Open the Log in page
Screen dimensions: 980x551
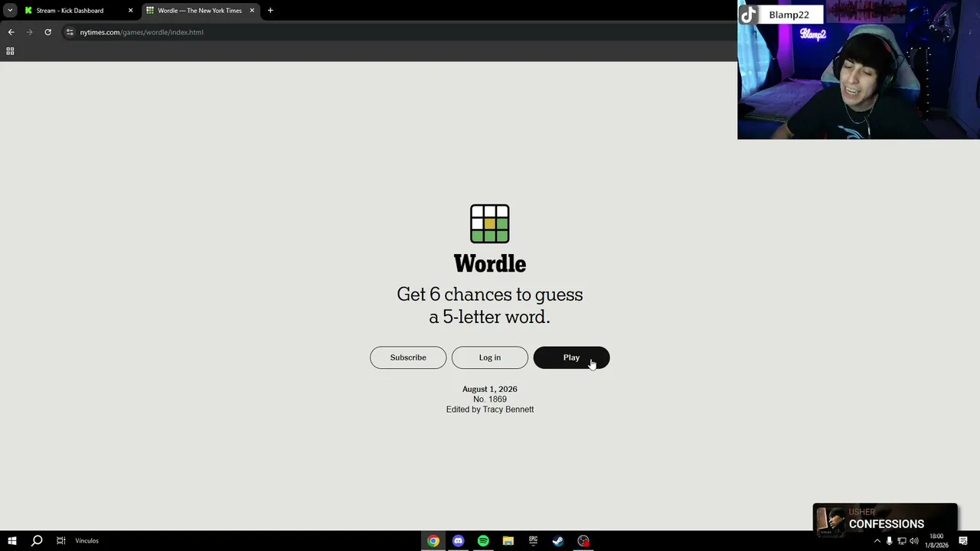click(490, 357)
